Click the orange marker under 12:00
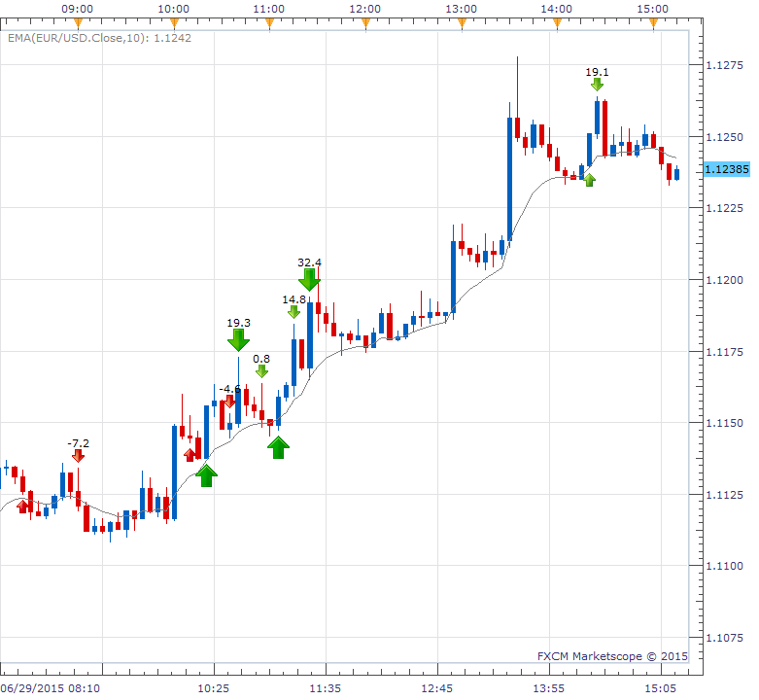 pyautogui.click(x=365, y=23)
